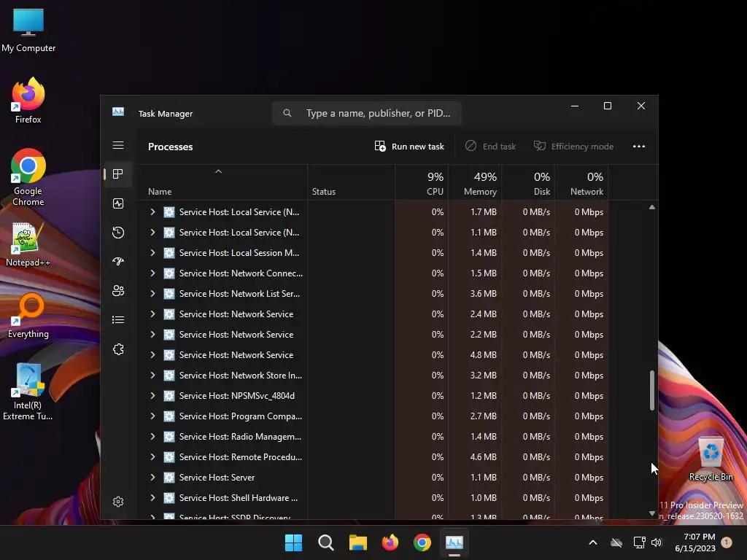This screenshot has width=747, height=560.
Task: Open the Users page in sidebar
Action: [x=118, y=290]
